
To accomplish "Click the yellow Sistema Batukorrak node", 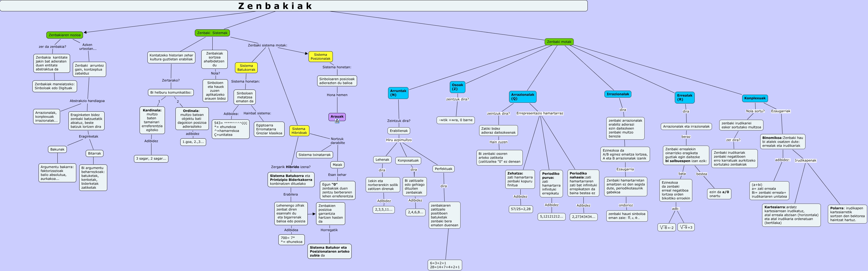I will point(246,68).
